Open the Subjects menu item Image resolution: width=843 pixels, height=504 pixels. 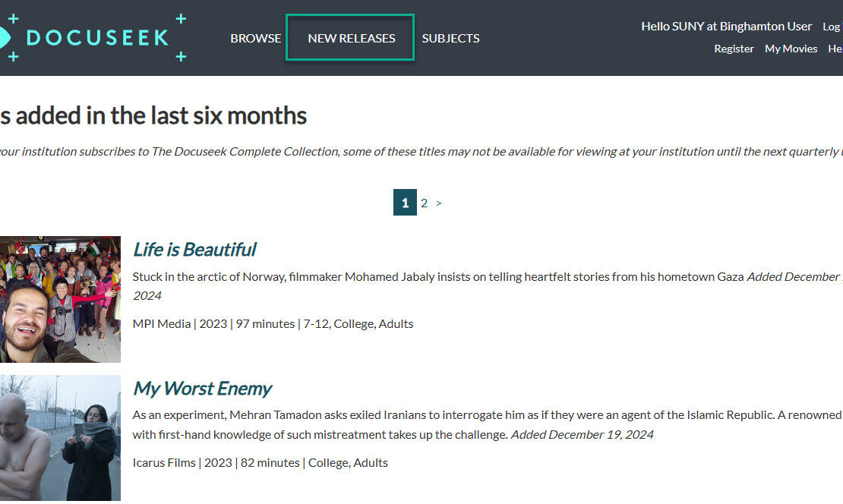point(450,38)
